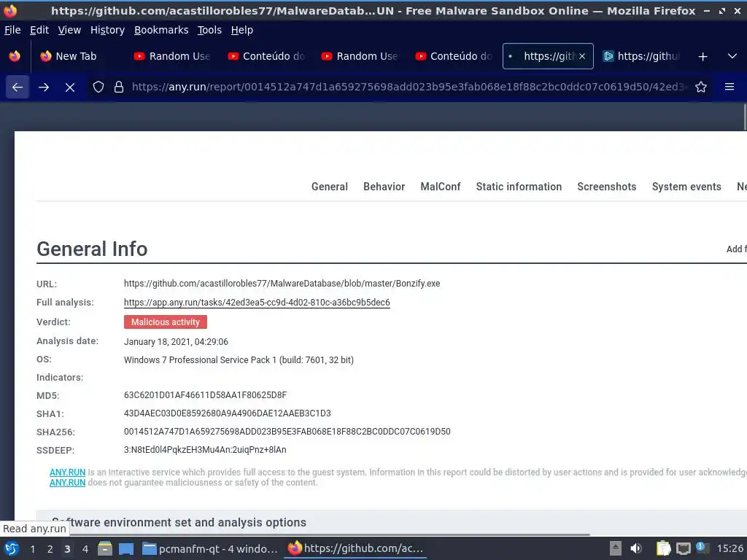Viewport: 747px width, 560px height.
Task: Open Firefox hamburger application menu
Action: pos(729,87)
